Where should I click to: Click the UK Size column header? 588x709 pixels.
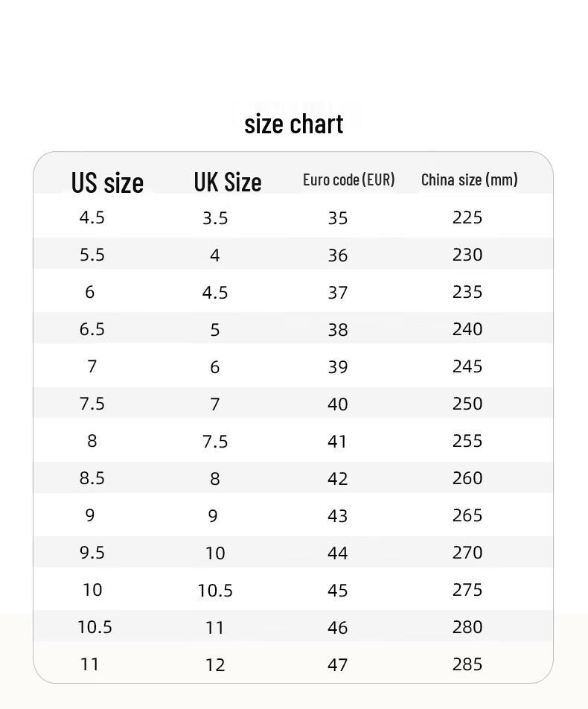pyautogui.click(x=228, y=182)
